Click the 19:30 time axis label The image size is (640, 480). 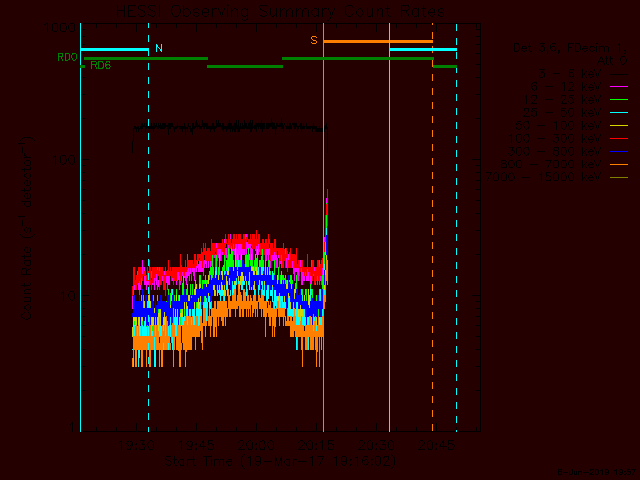[137, 445]
